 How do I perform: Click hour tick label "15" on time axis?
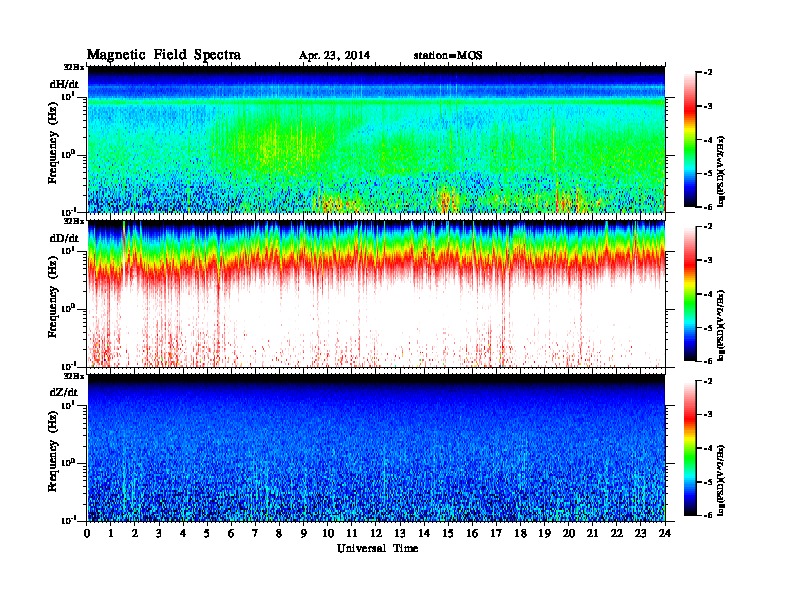(449, 534)
